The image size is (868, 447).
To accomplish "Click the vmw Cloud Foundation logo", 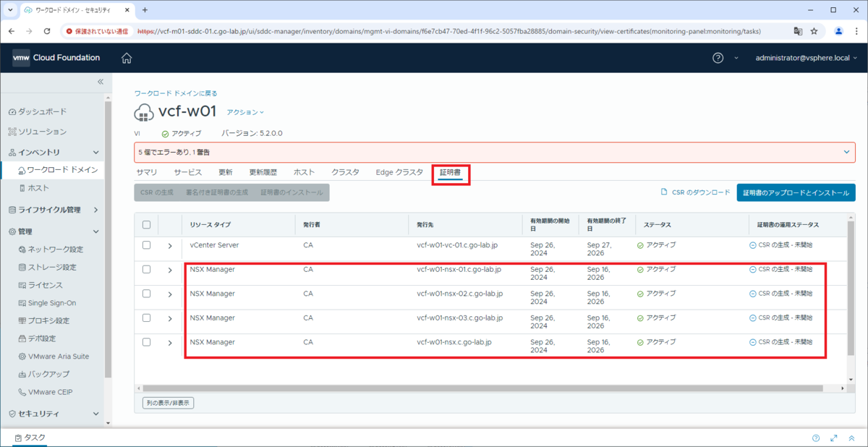I will [x=56, y=58].
